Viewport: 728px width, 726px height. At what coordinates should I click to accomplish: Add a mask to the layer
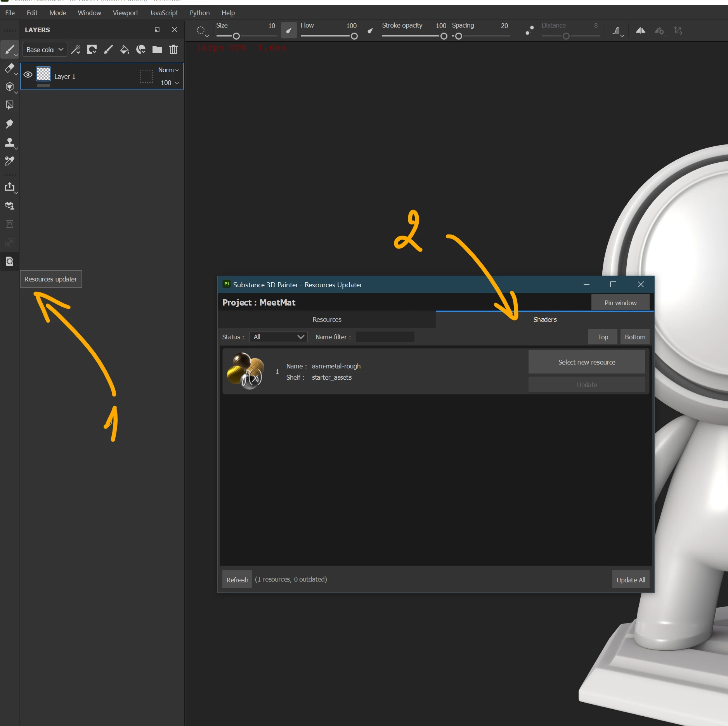tap(92, 49)
